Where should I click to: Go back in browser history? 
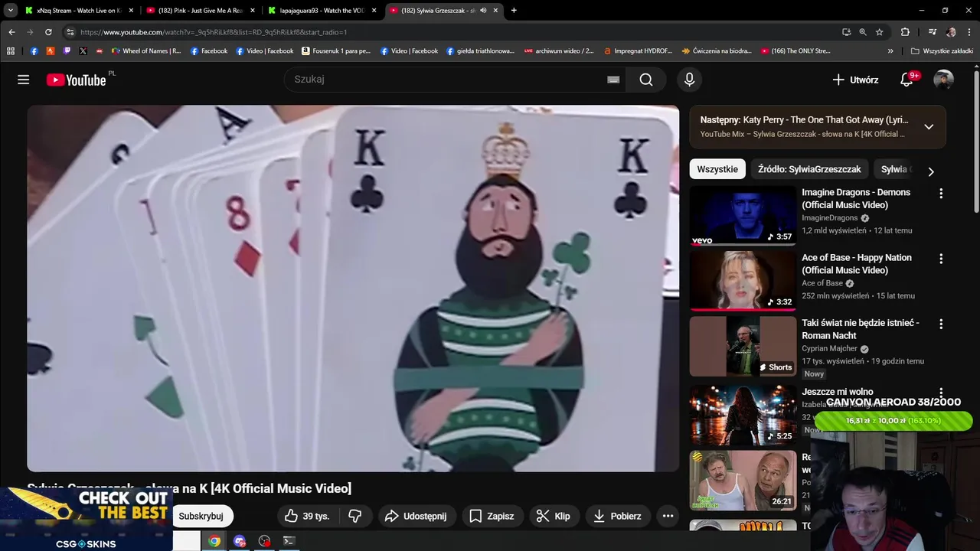(x=11, y=32)
